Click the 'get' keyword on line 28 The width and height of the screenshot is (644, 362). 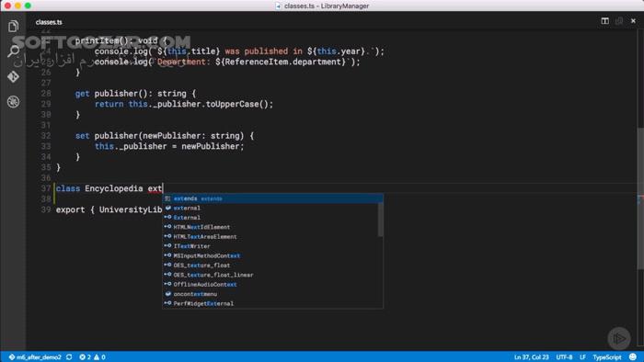point(82,94)
